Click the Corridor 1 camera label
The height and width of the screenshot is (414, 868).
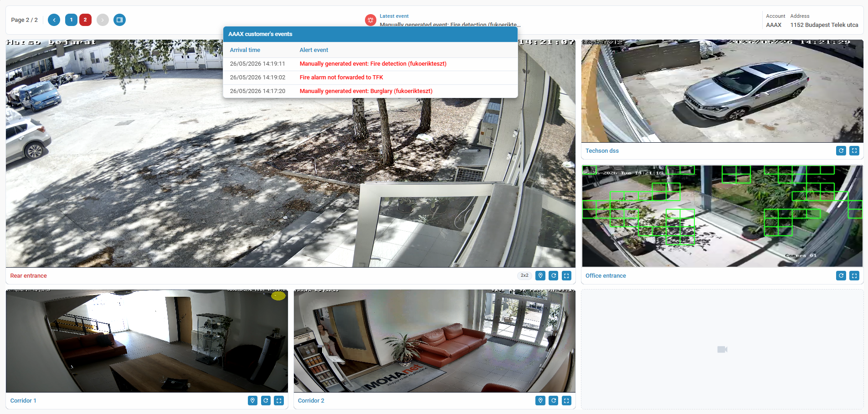click(x=23, y=401)
